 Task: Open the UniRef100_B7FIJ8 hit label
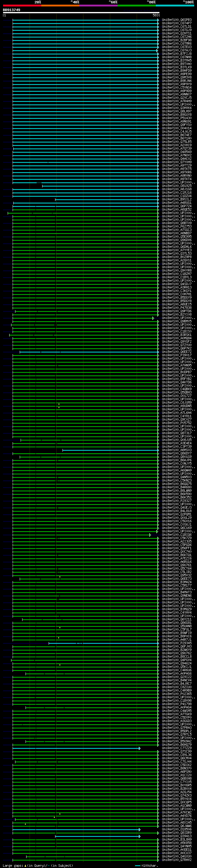(x=177, y=54)
